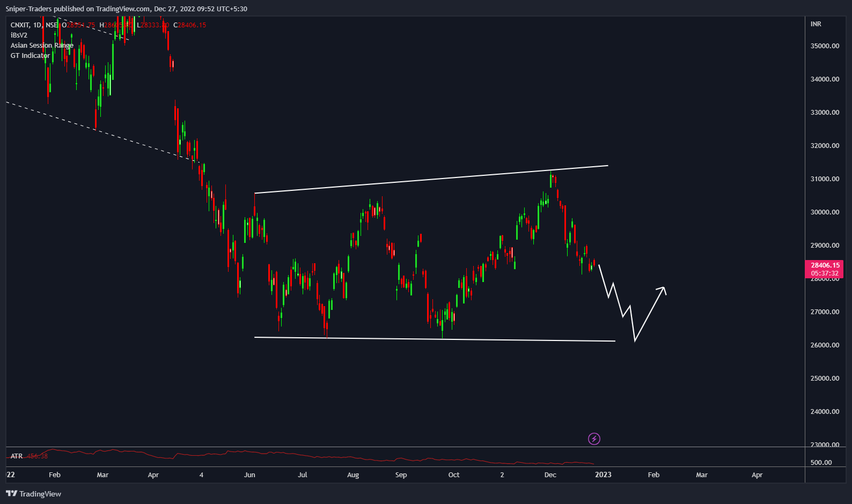Image resolution: width=852 pixels, height=504 pixels.
Task: Click the 24000.00 price axis label
Action: 825,412
